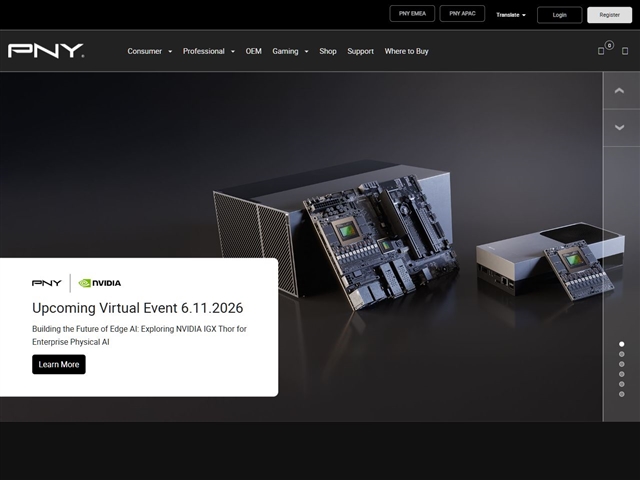Open the shopping cart icon
The image size is (640, 480).
point(601,51)
